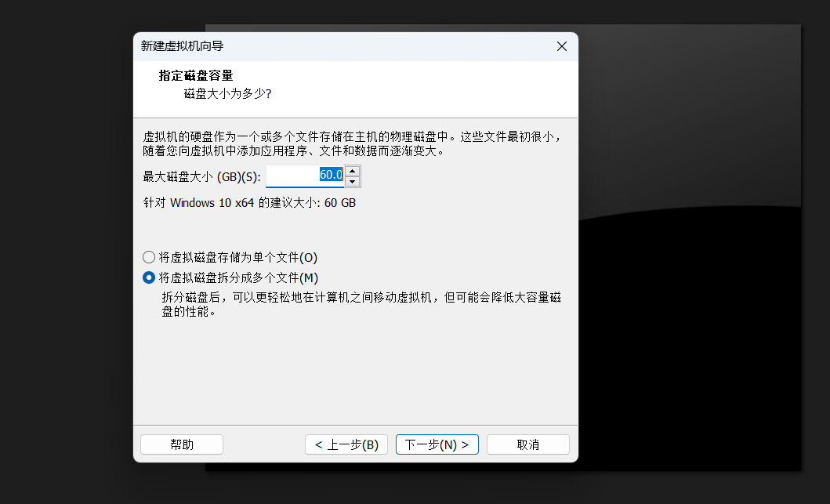The image size is (830, 504).
Task: Select split virtual disk into multiple files option
Action: (x=230, y=278)
